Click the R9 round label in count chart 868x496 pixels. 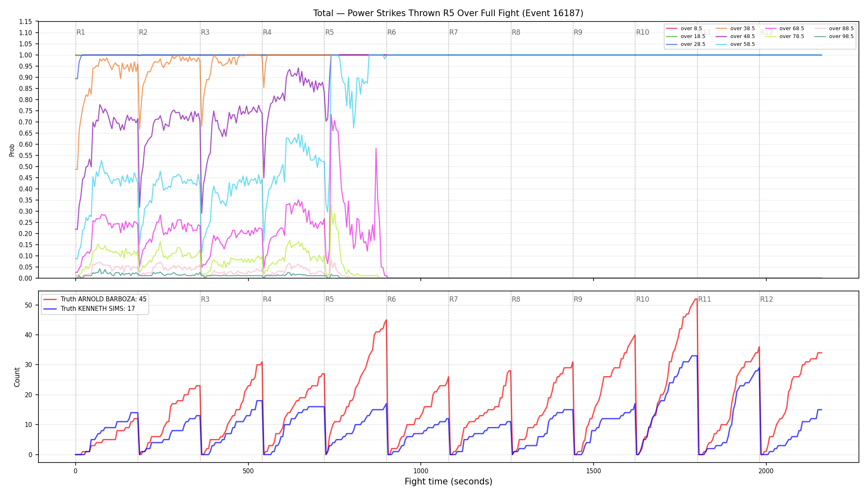pyautogui.click(x=578, y=299)
